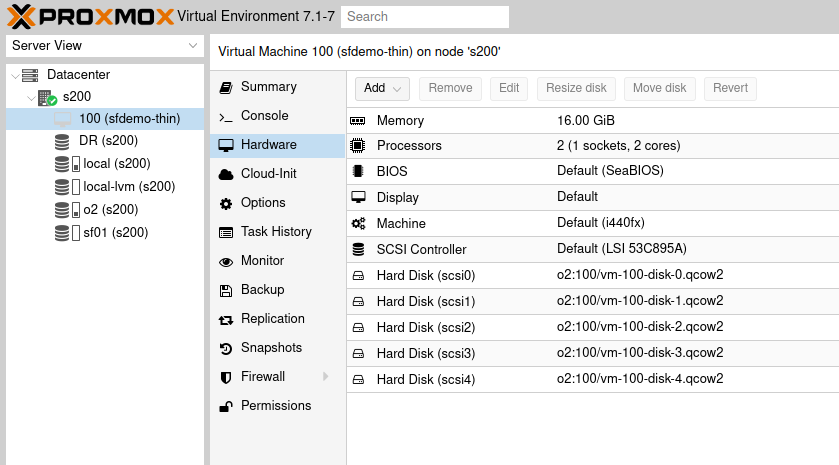839x465 pixels.
Task: Click the Firewall shield icon
Action: coord(226,378)
